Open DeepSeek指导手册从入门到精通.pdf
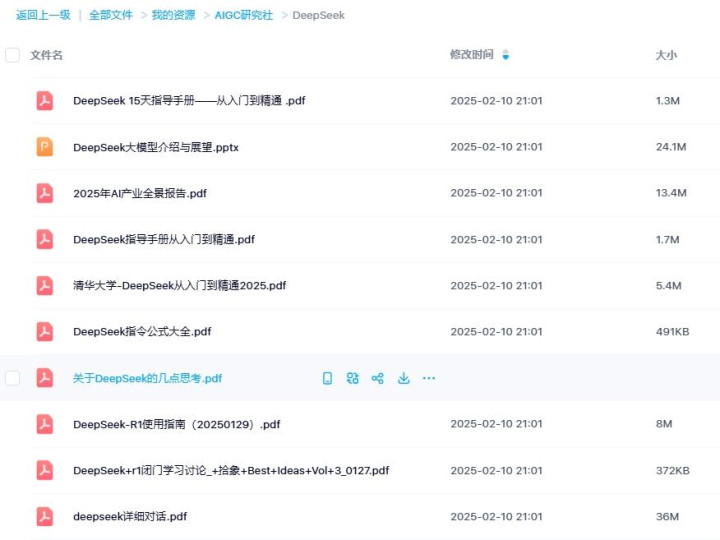Viewport: 720px width, 540px height. click(164, 239)
